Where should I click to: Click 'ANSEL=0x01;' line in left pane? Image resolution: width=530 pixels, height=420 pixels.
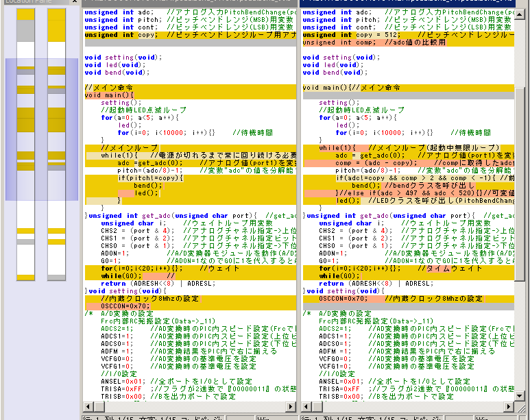click(191, 382)
